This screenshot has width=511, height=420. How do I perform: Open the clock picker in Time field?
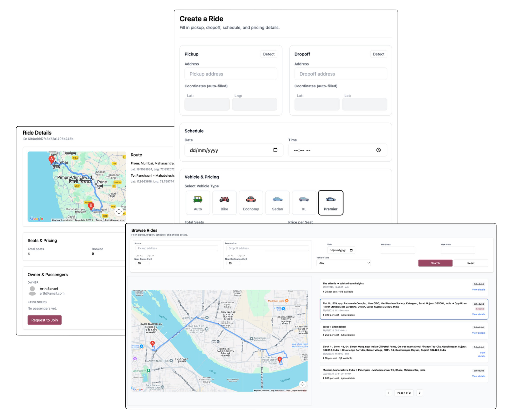(378, 150)
